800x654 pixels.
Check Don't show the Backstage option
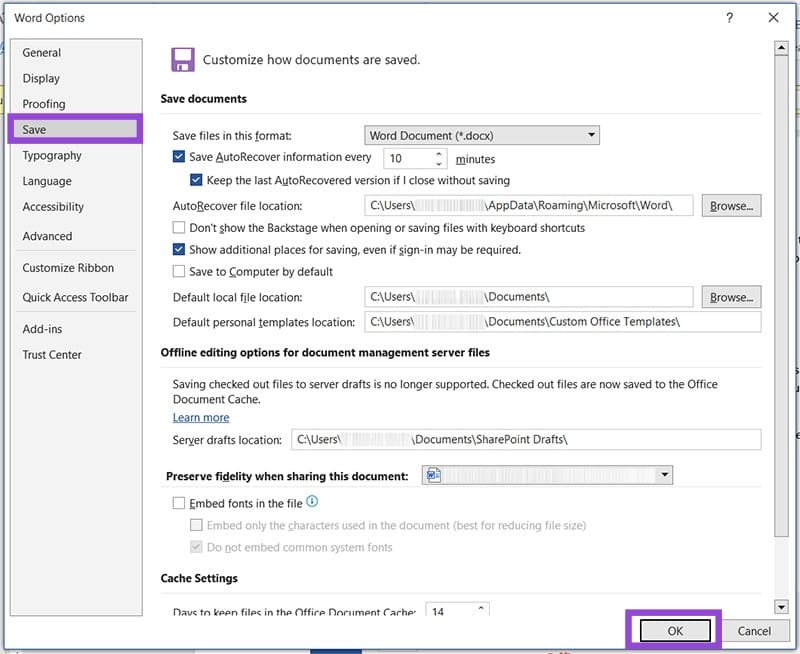[x=179, y=228]
